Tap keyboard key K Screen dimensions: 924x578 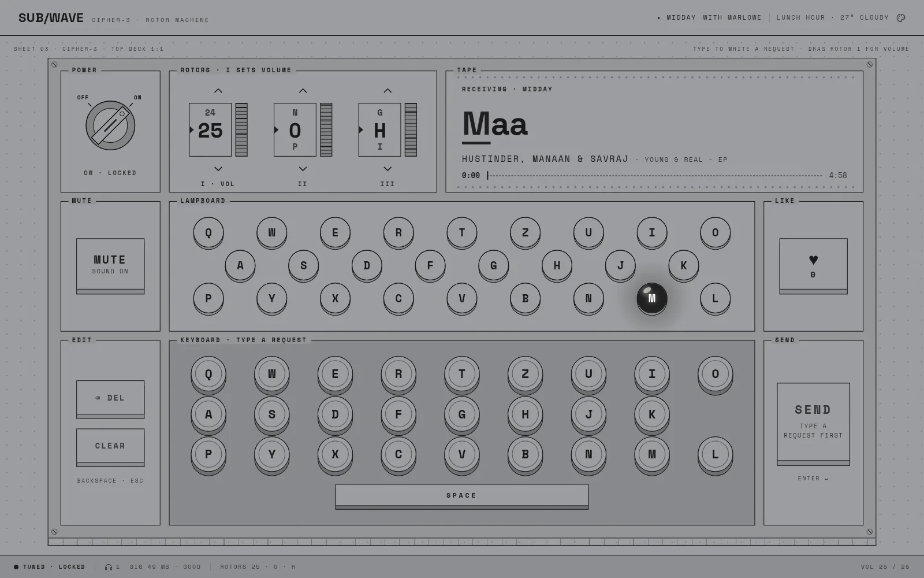(652, 416)
